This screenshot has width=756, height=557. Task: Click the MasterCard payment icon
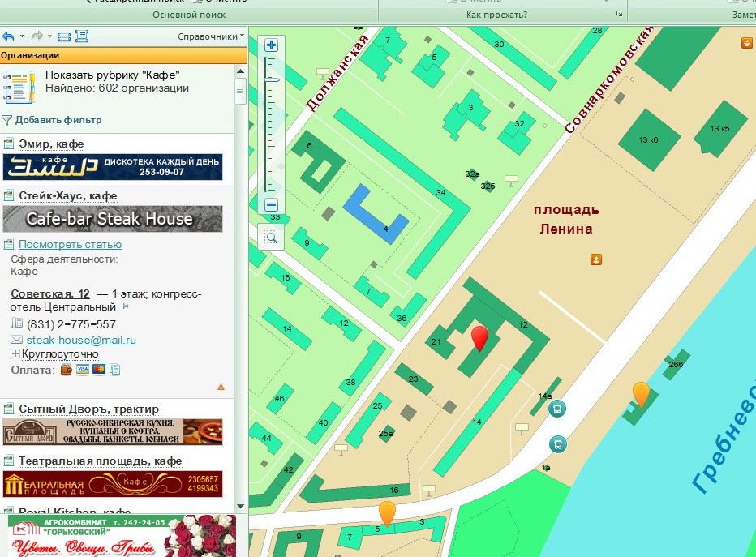(x=99, y=370)
